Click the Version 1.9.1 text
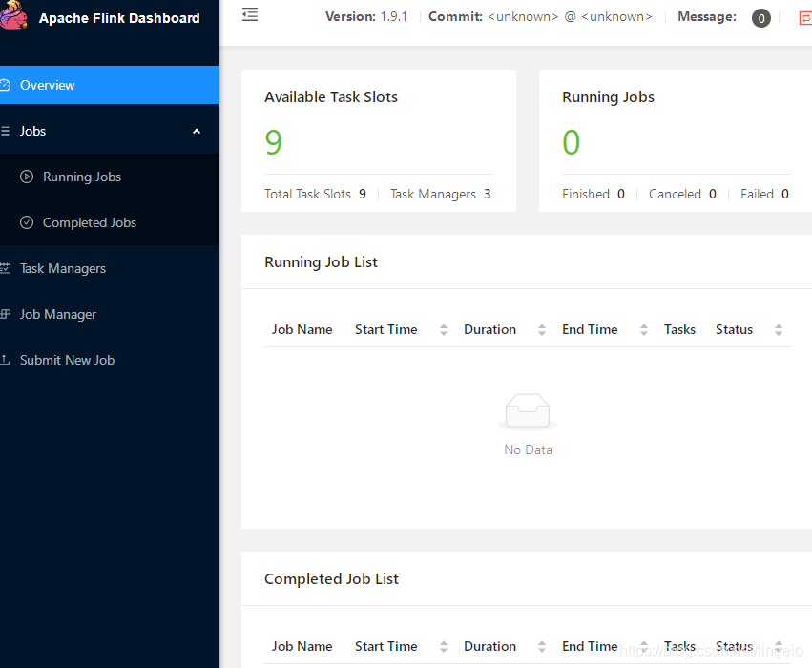 (366, 16)
